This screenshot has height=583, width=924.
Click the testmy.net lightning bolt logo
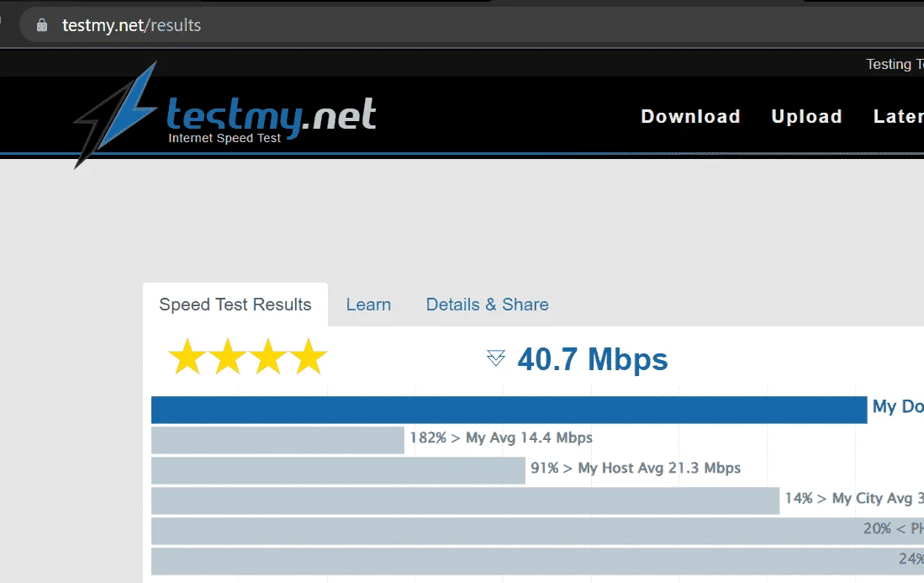[115, 114]
